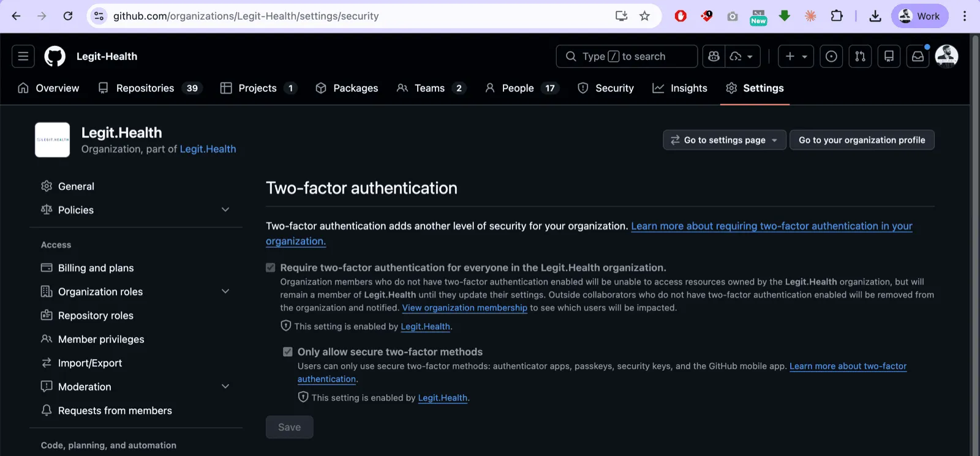Viewport: 980px width, 456px height.
Task: Open the Go to settings page dropdown
Action: pos(725,140)
